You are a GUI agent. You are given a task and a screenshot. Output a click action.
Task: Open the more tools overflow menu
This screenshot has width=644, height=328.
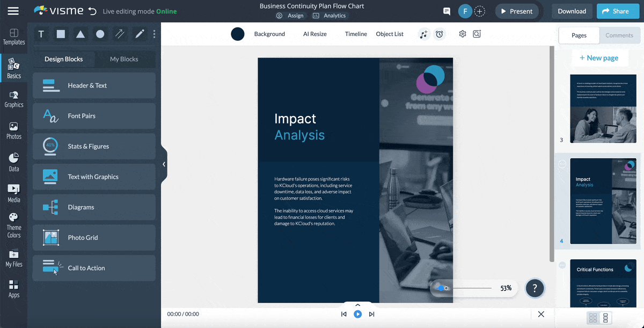pos(154,34)
